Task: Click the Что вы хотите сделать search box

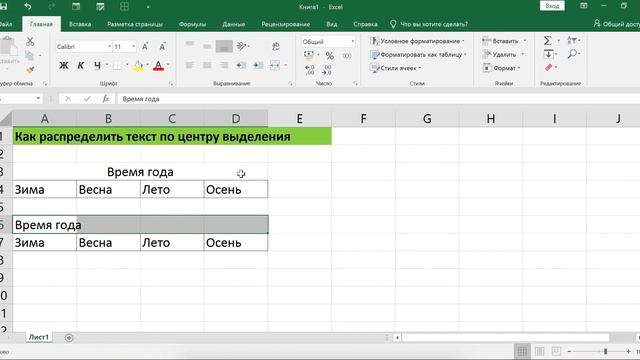Action: (429, 24)
